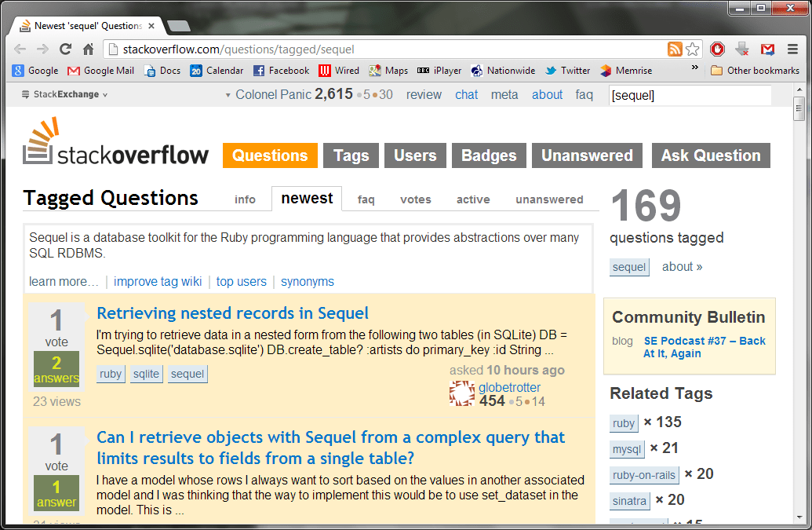Subscribe via the RSS feed icon
This screenshot has width=812, height=530.
coord(675,49)
